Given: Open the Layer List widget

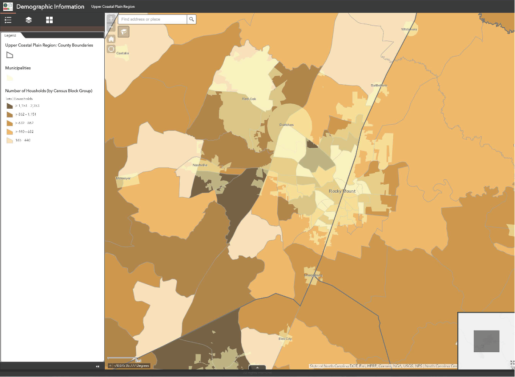Looking at the screenshot, I should (29, 20).
